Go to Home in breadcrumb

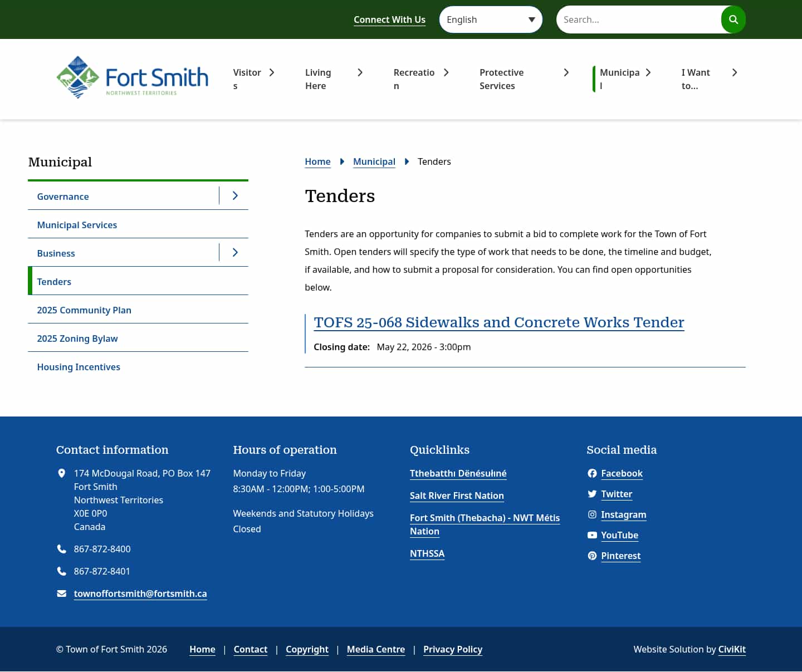click(x=317, y=161)
